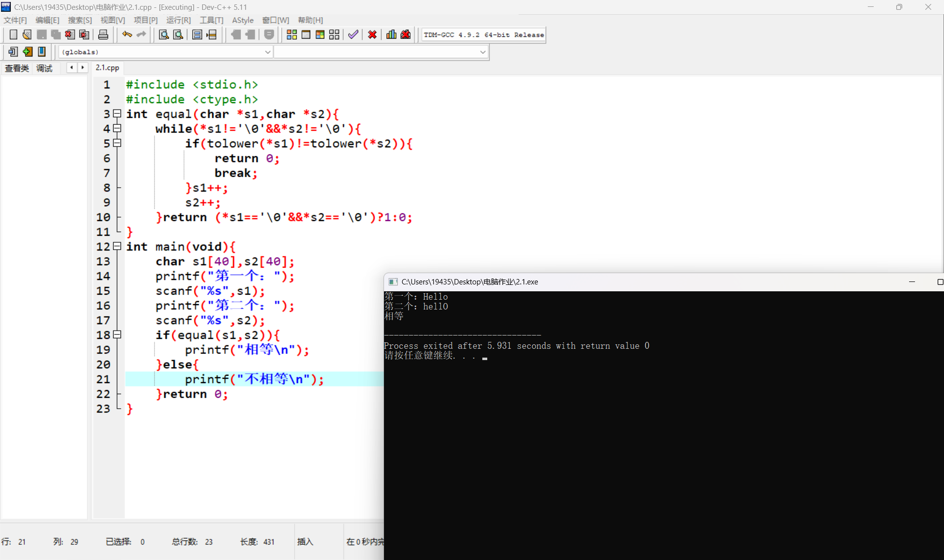Click the red X stop execution icon
This screenshot has width=944, height=560.
click(x=372, y=34)
